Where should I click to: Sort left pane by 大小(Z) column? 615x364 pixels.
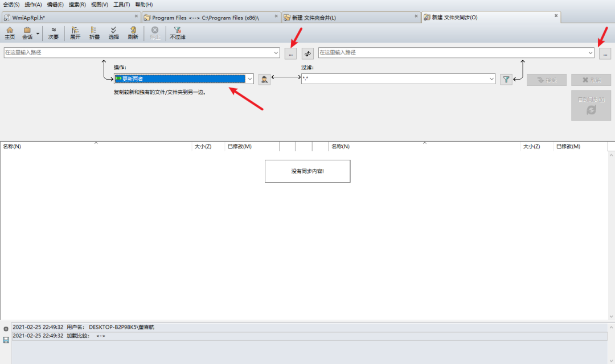(x=208, y=147)
